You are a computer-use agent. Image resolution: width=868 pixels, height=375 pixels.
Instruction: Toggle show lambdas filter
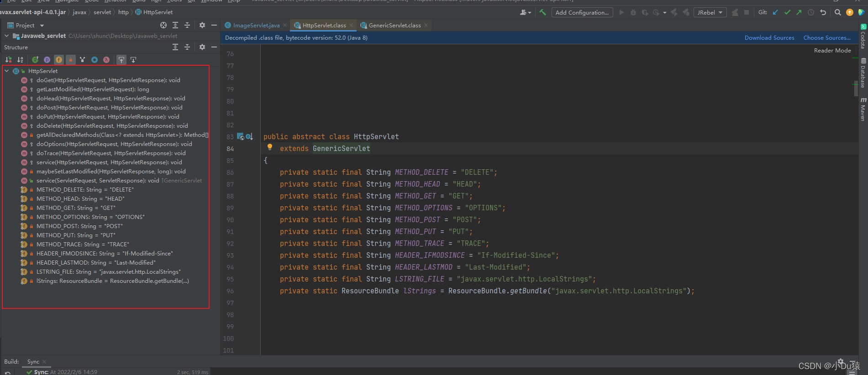pyautogui.click(x=106, y=59)
